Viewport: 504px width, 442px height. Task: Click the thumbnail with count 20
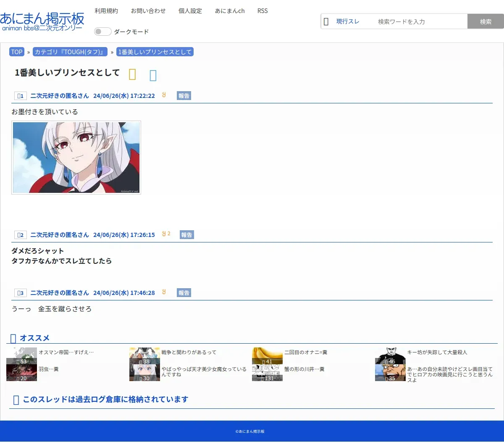click(x=22, y=373)
